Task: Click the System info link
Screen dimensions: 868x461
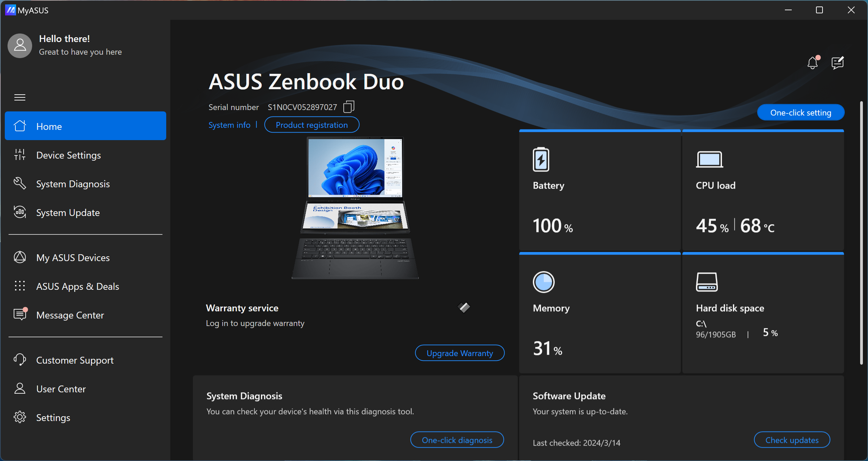Action: pyautogui.click(x=229, y=125)
